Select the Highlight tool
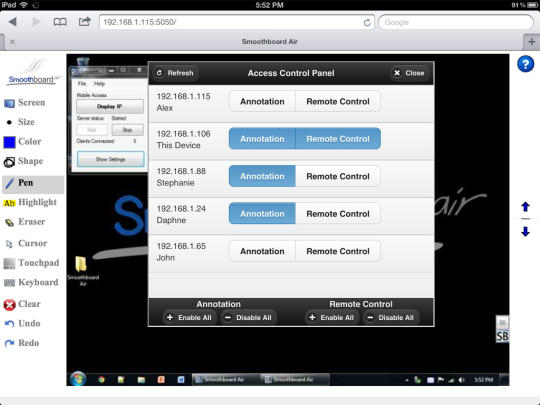The height and width of the screenshot is (405, 540). (30, 202)
